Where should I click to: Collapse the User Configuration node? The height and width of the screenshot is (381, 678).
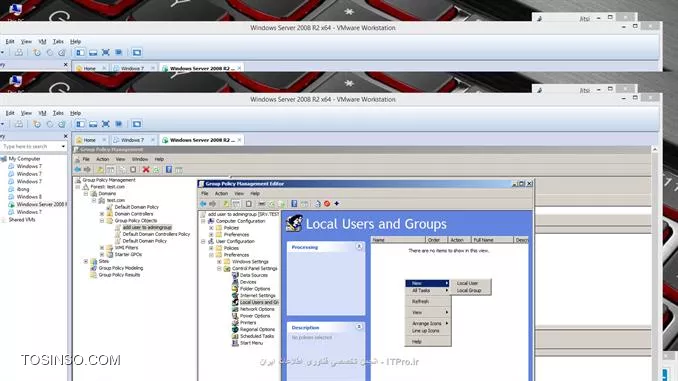click(203, 241)
